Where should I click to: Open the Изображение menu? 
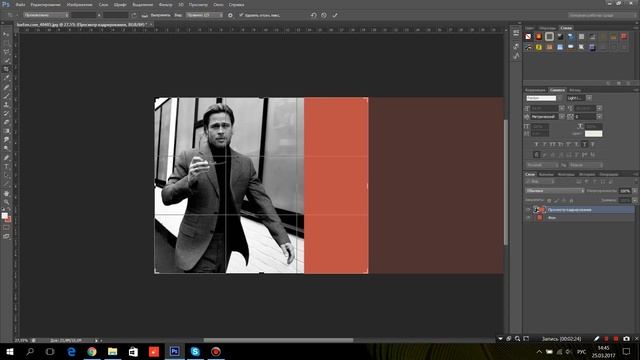pyautogui.click(x=80, y=4)
